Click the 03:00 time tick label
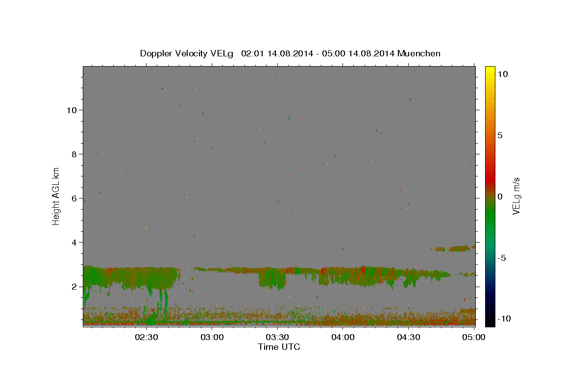This screenshot has width=588, height=392. coord(213,337)
